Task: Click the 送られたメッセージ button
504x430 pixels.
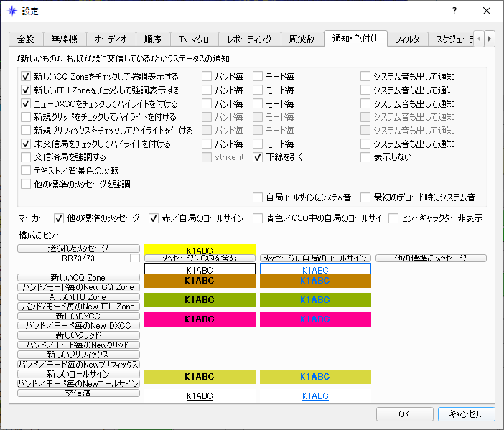Action: [x=78, y=248]
